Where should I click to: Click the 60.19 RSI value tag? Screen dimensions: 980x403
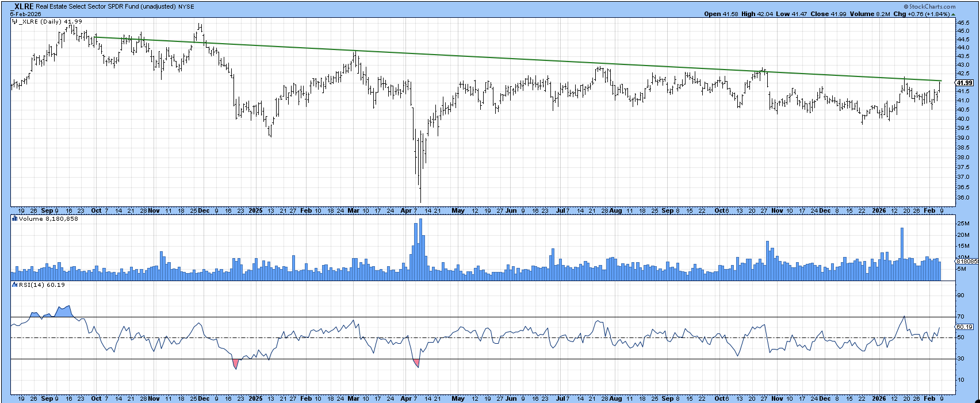pyautogui.click(x=964, y=327)
